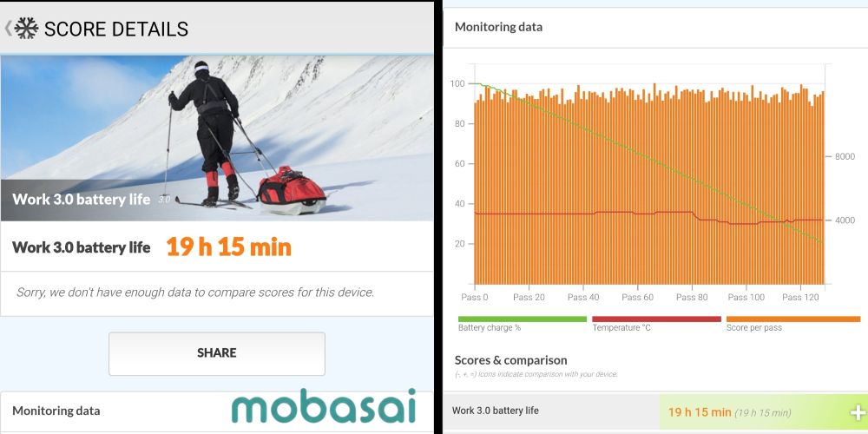Click the red Temperature °C legend bar
This screenshot has height=434, width=868.
[x=656, y=319]
